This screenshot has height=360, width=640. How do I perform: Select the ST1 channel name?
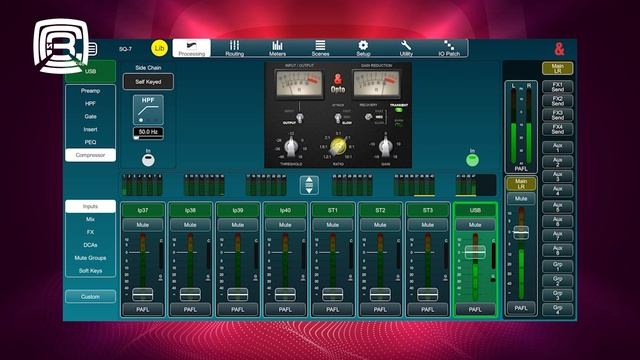tap(332, 210)
